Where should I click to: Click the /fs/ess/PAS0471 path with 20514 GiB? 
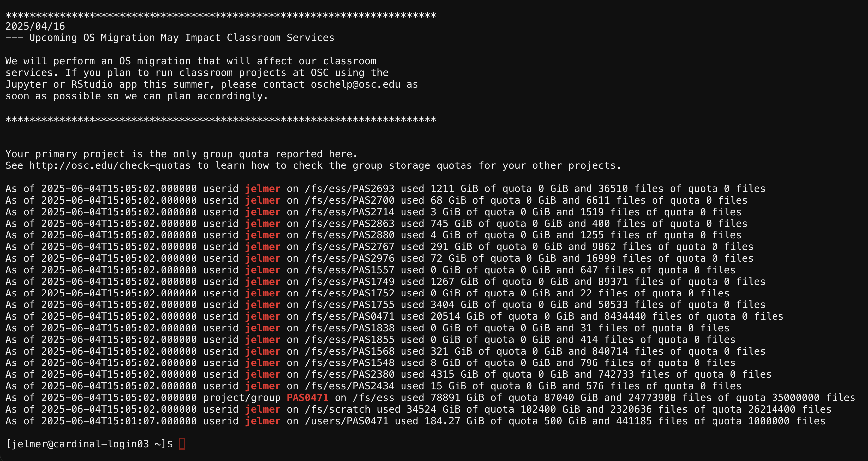tap(349, 316)
